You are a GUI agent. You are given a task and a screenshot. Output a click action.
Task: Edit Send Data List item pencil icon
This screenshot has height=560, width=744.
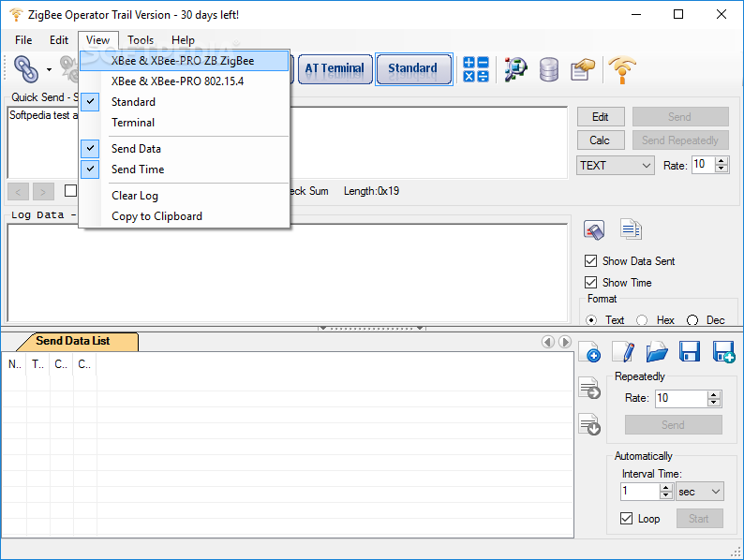[x=623, y=351]
